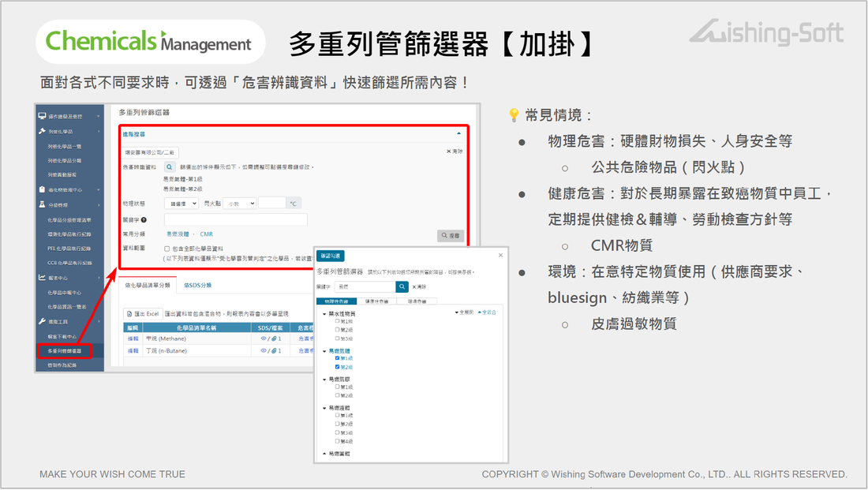This screenshot has height=490, width=868.
Task: Collapse the 易燃氣膠 tree group
Action: 324,380
